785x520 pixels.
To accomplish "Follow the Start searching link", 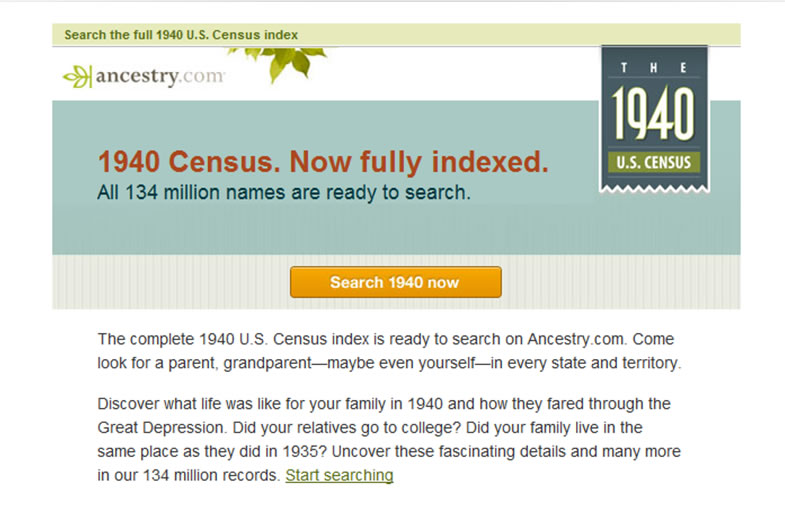I will 339,475.
